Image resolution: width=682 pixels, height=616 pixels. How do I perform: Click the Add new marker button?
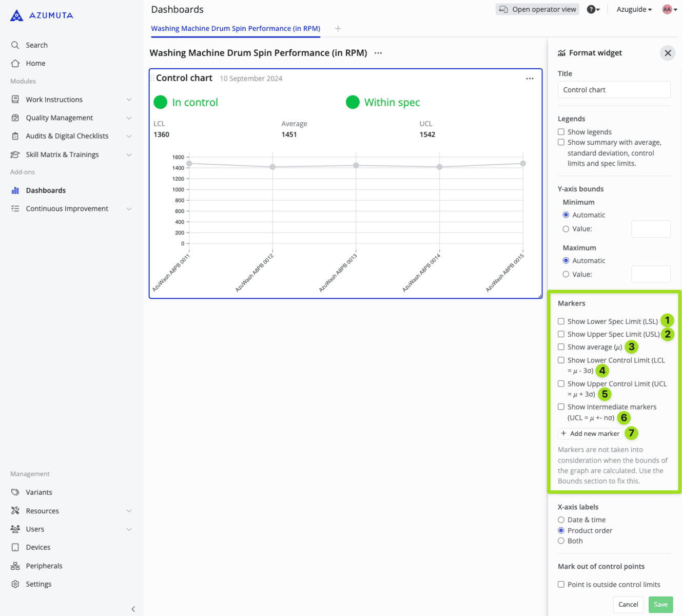coord(590,433)
